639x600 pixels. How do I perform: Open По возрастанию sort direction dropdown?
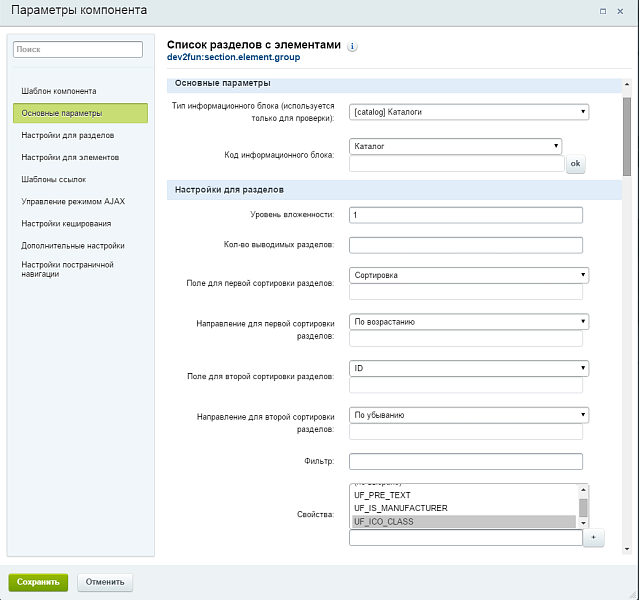tap(468, 322)
